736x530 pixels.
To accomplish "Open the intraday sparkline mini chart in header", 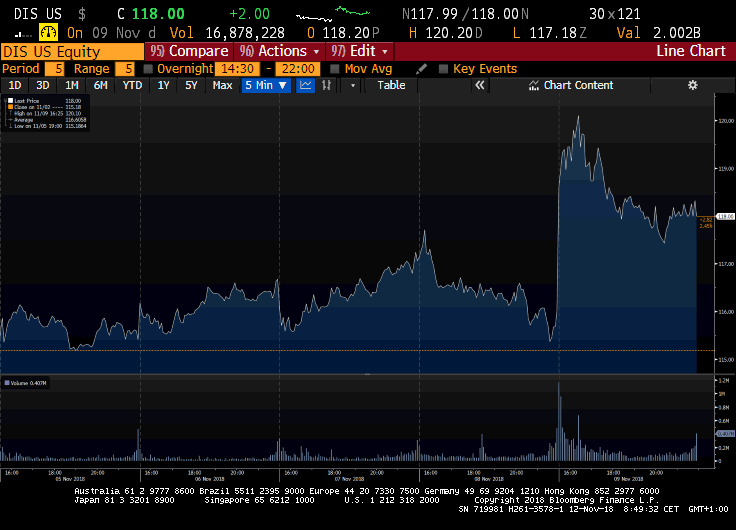I will click(333, 14).
